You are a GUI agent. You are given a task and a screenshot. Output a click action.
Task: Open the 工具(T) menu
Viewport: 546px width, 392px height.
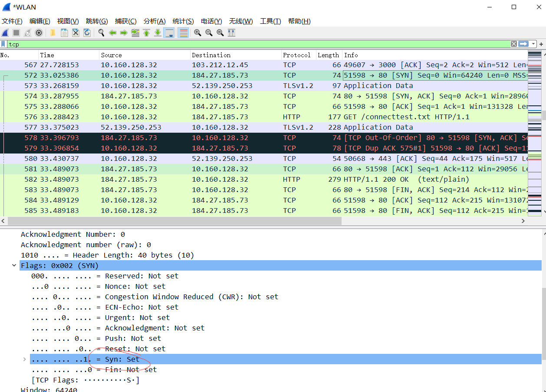270,21
